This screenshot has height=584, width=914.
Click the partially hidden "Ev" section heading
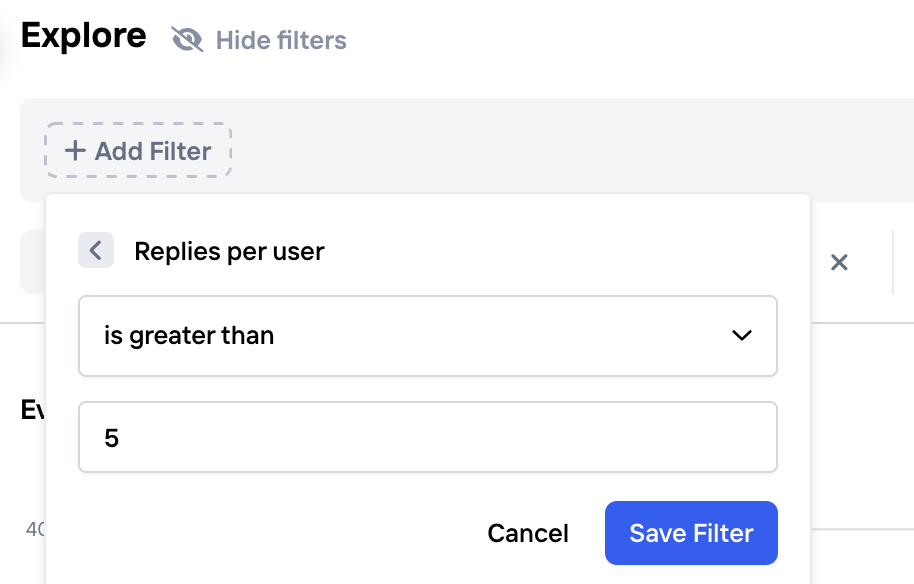(x=32, y=410)
